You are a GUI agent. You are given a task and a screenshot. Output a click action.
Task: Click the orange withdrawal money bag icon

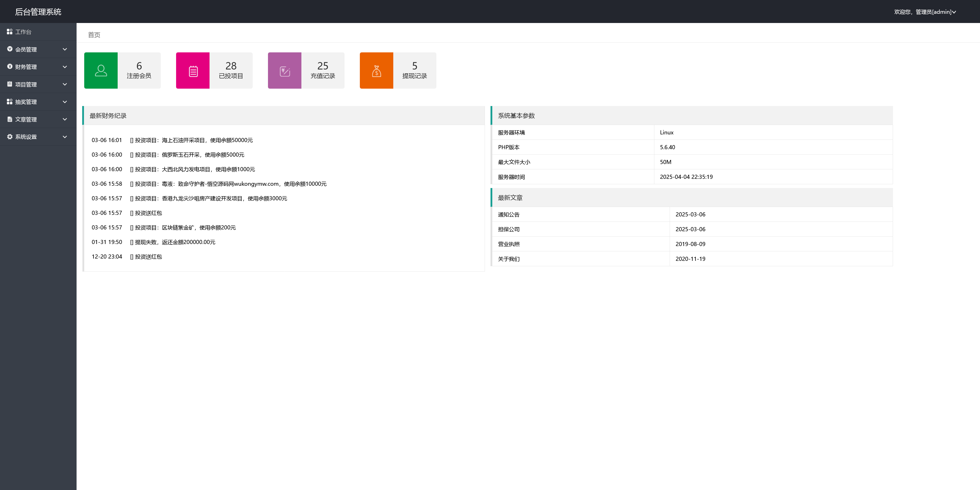pyautogui.click(x=376, y=71)
